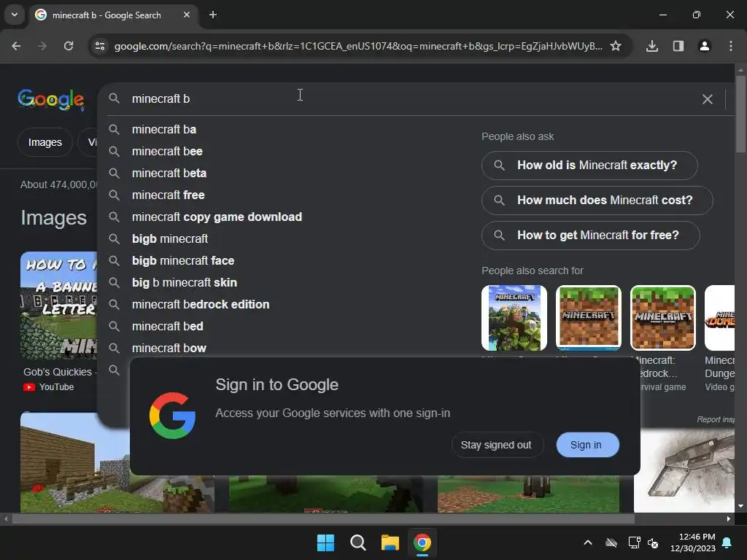Open File Explorer from the taskbar
The image size is (747, 560).
point(390,542)
